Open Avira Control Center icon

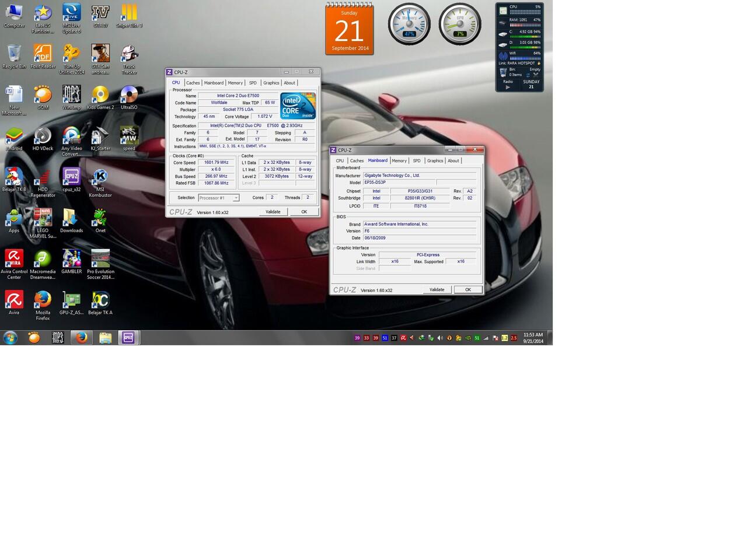coord(14,264)
